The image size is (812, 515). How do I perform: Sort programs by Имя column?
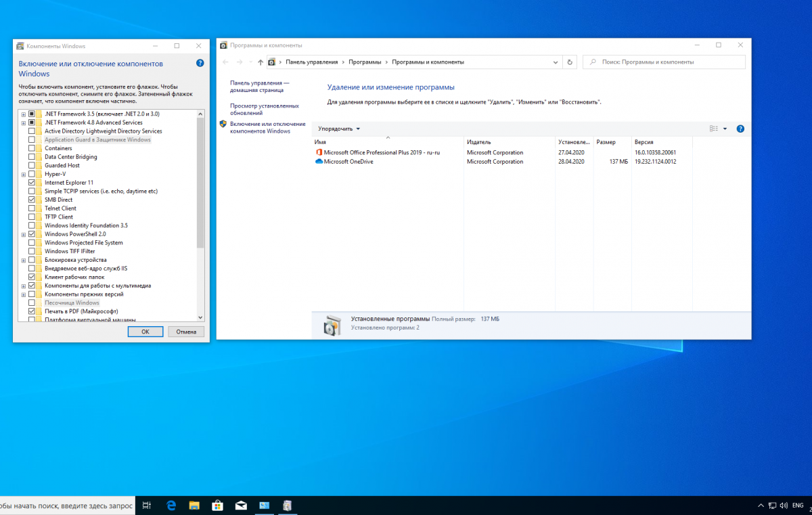[x=388, y=143]
